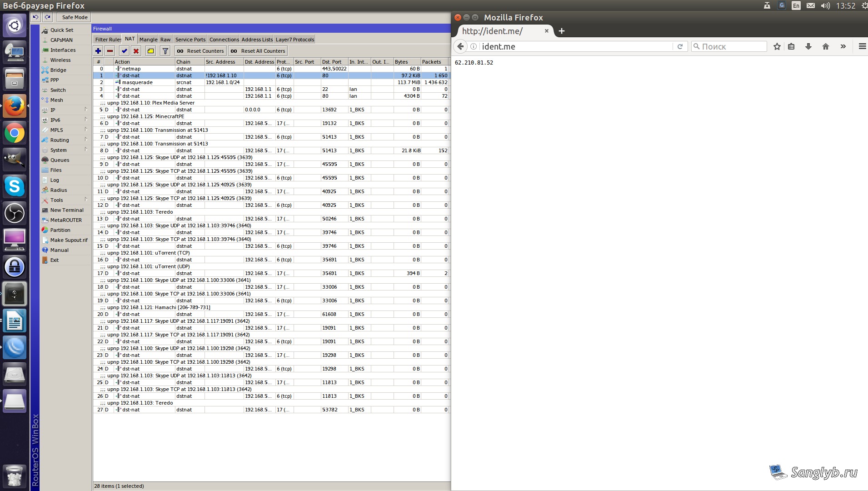The height and width of the screenshot is (491, 868).
Task: Open the Address Lists tab
Action: [x=257, y=40]
